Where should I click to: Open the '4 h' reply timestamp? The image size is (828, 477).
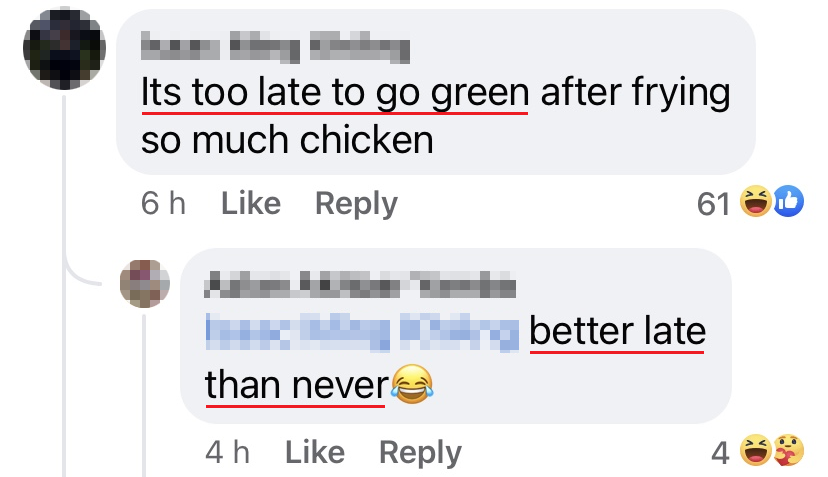click(228, 452)
